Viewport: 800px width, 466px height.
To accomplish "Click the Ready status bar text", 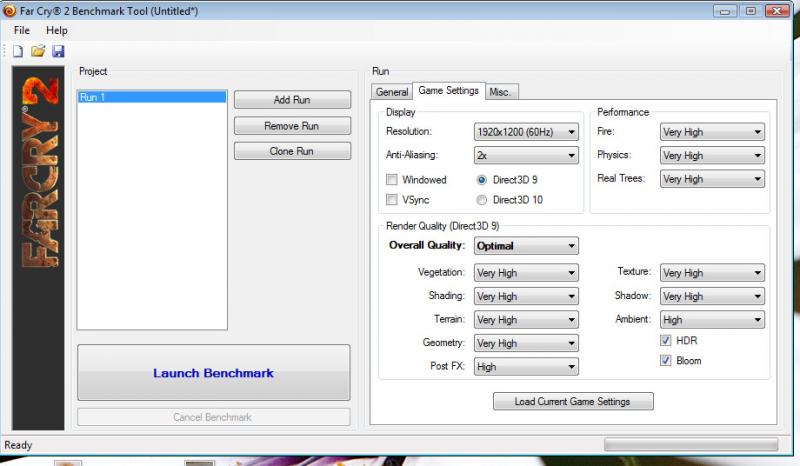I will (18, 445).
